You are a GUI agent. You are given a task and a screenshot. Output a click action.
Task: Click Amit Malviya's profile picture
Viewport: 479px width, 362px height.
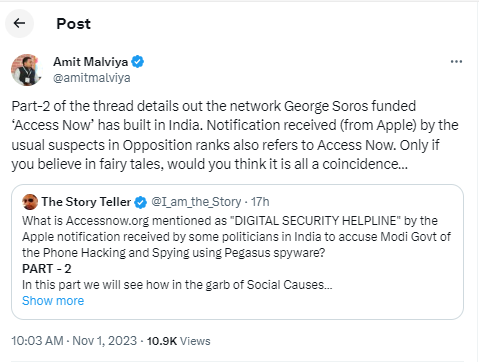(x=27, y=70)
